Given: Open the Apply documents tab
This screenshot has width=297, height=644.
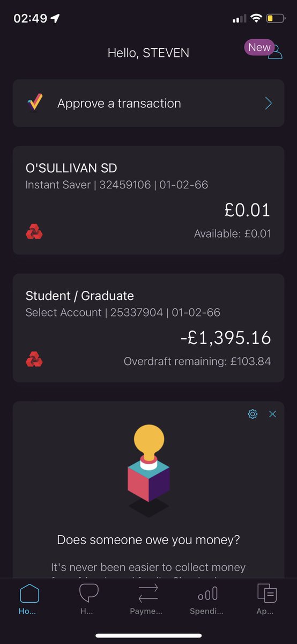Looking at the screenshot, I should point(266,599).
